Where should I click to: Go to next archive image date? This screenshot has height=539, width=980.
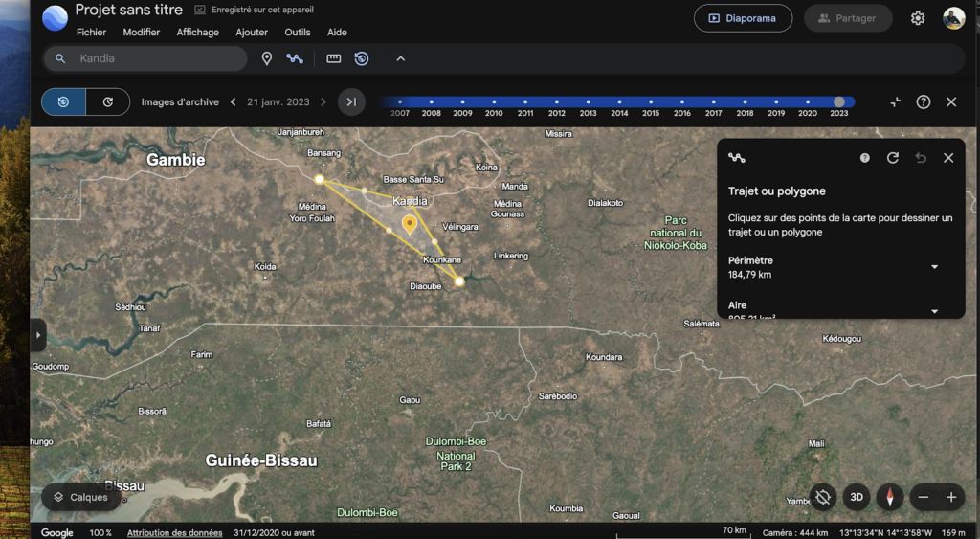[x=323, y=101]
